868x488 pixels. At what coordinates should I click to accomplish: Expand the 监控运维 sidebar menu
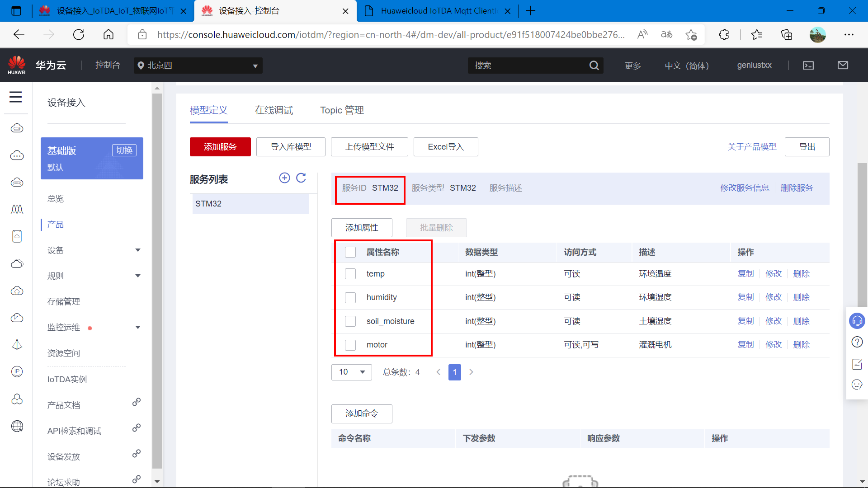(138, 328)
